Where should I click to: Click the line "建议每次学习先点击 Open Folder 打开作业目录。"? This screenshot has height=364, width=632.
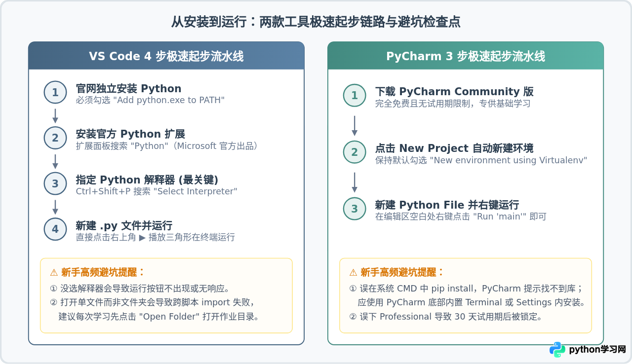pos(159,316)
